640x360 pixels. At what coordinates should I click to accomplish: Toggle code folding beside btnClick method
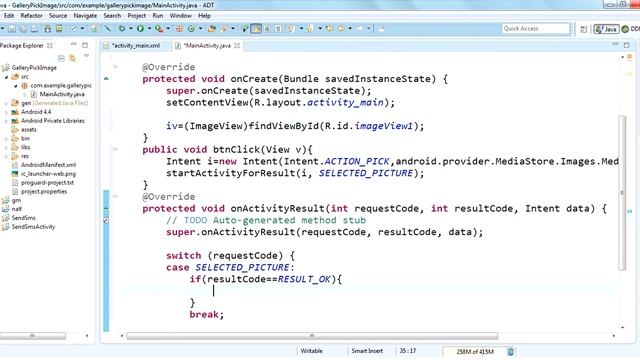tap(116, 149)
